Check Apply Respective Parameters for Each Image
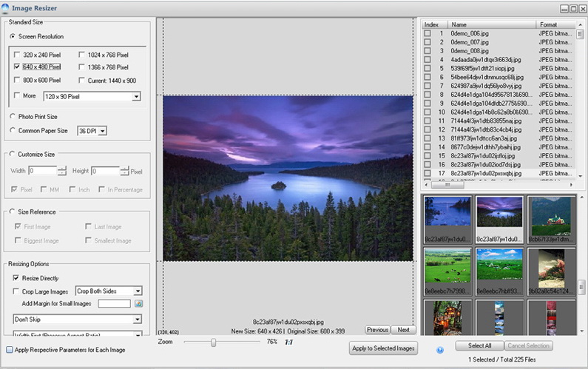Screen dimensions: 588x369 pos(10,349)
